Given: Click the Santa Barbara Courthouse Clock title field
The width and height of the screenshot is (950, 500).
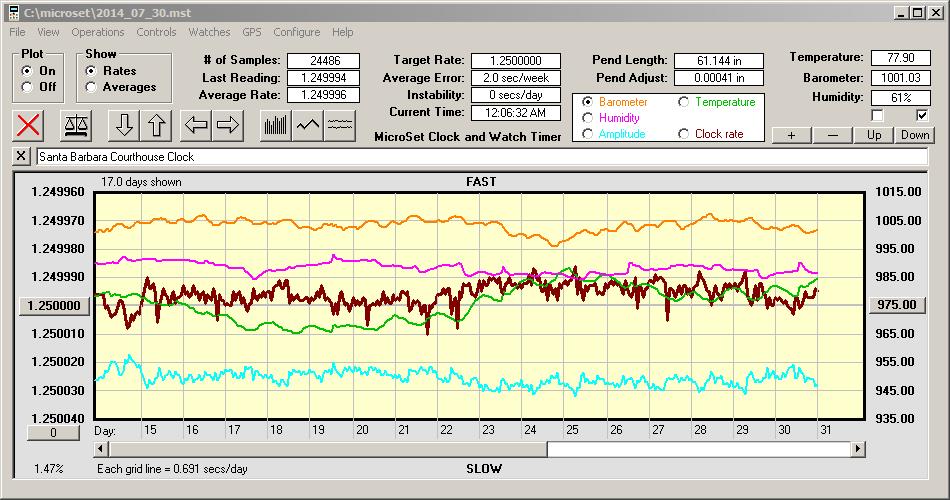Looking at the screenshot, I should pyautogui.click(x=482, y=156).
